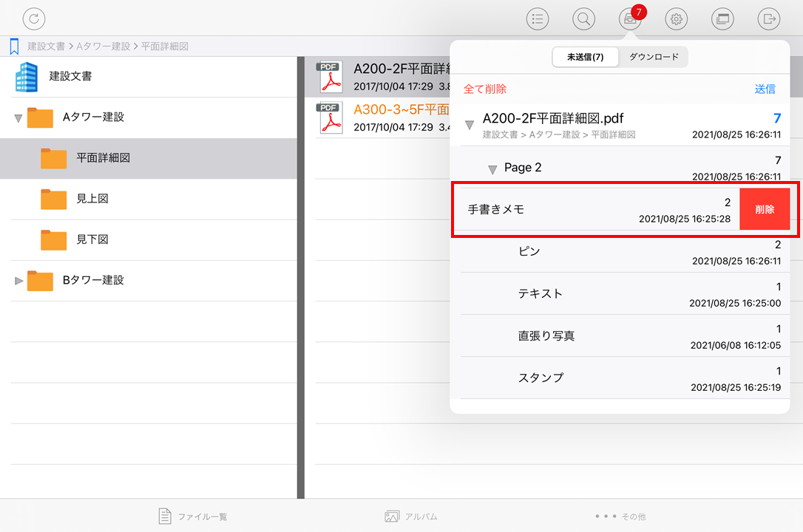Viewport: 803px width, 532px height.
Task: Open the A200-2F平面詳 file row
Action: [377, 78]
